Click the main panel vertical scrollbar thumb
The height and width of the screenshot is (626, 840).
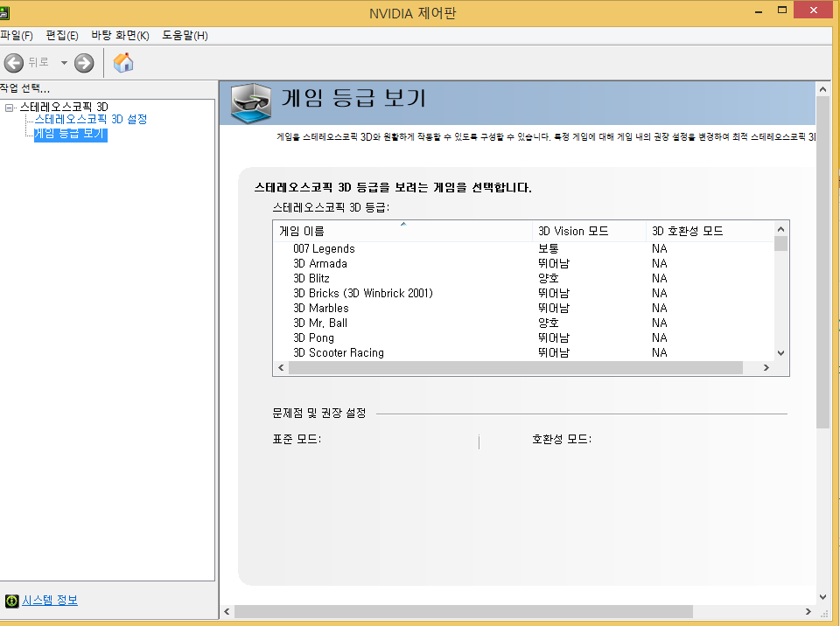pyautogui.click(x=822, y=262)
